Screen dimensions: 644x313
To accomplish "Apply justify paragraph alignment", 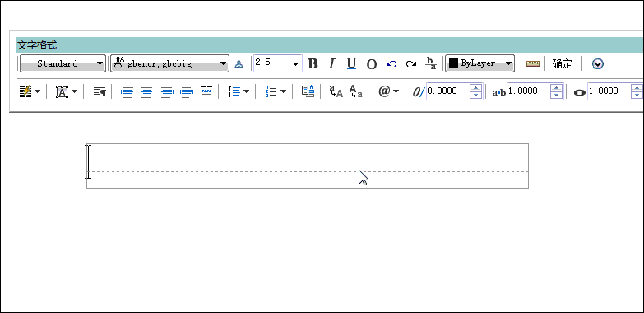I will point(187,91).
